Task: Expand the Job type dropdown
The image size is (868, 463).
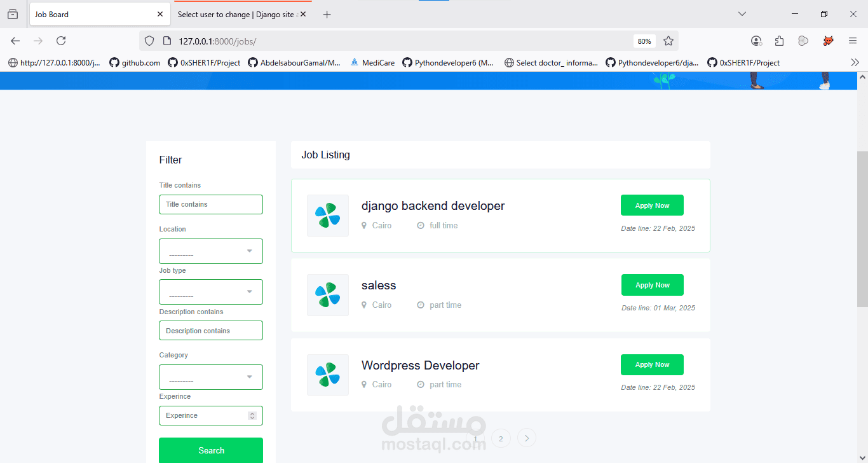Action: click(x=211, y=292)
